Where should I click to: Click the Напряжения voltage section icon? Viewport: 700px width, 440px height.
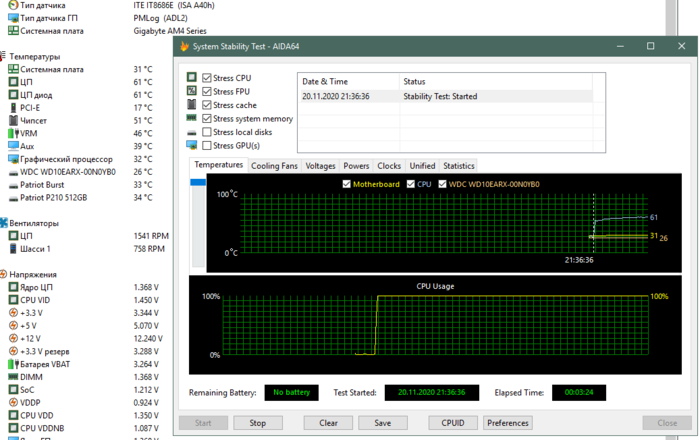pos(4,274)
